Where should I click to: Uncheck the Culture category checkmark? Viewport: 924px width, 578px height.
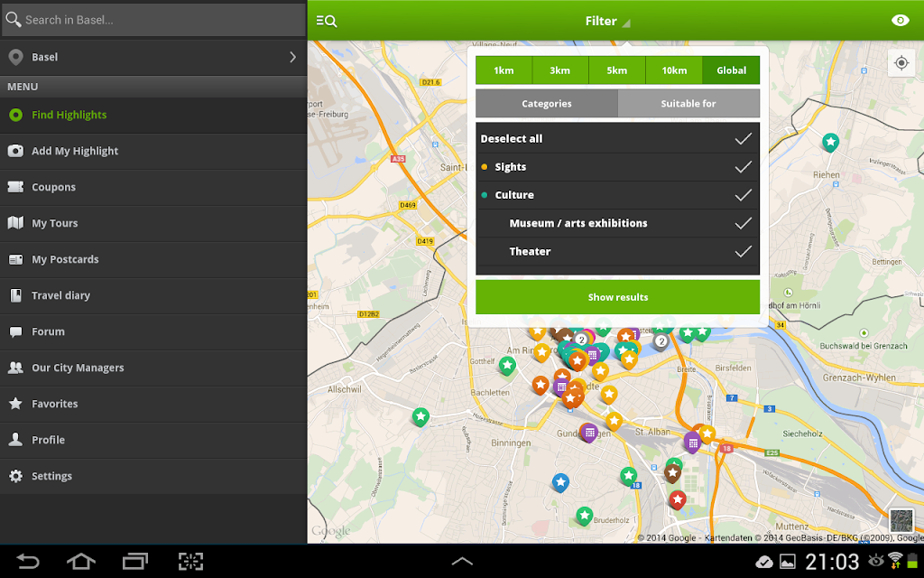pos(744,195)
